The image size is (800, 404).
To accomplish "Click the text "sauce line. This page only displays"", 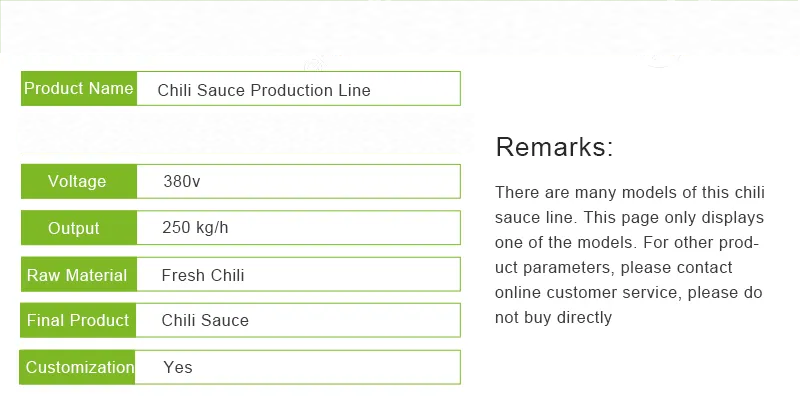I will (x=629, y=218).
